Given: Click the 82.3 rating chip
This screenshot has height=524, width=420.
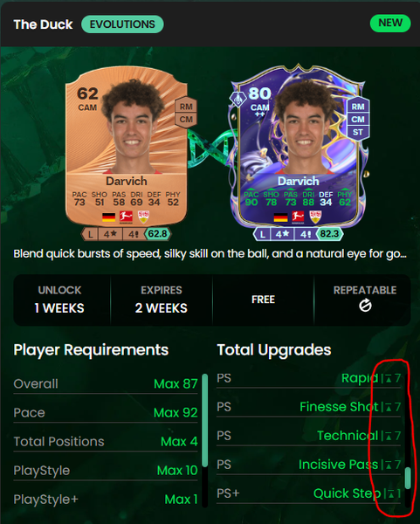Looking at the screenshot, I should [329, 233].
